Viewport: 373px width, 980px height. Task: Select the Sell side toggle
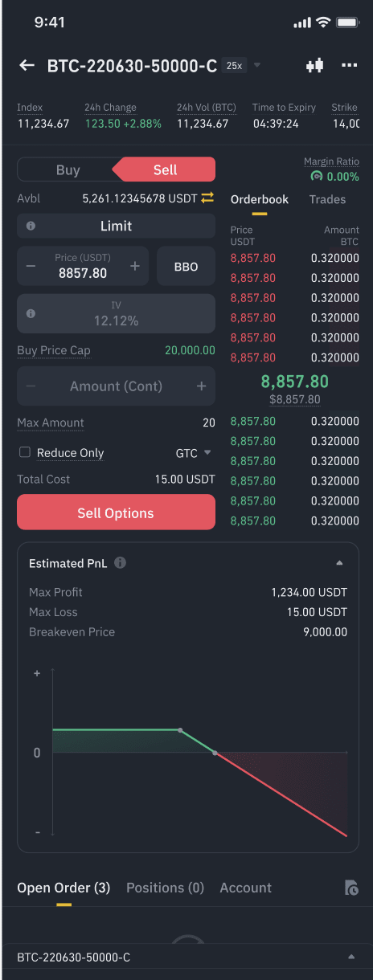(x=165, y=169)
